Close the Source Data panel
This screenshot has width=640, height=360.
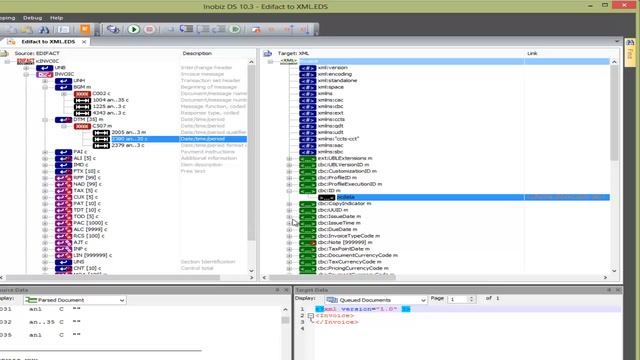pyautogui.click(x=287, y=290)
